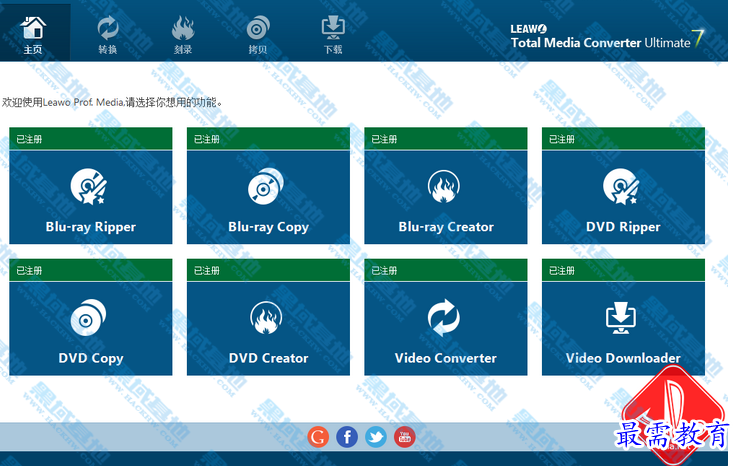Click the DVD Ripper label
Image resolution: width=738 pixels, height=466 pixels.
point(623,227)
